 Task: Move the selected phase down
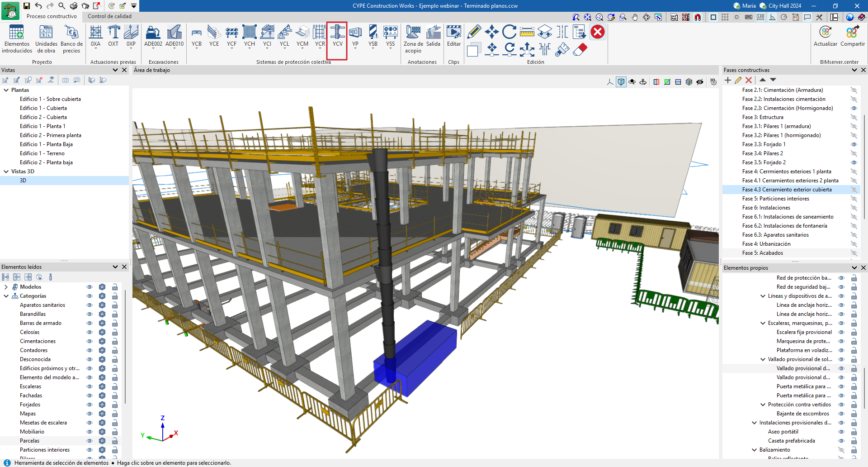(773, 80)
